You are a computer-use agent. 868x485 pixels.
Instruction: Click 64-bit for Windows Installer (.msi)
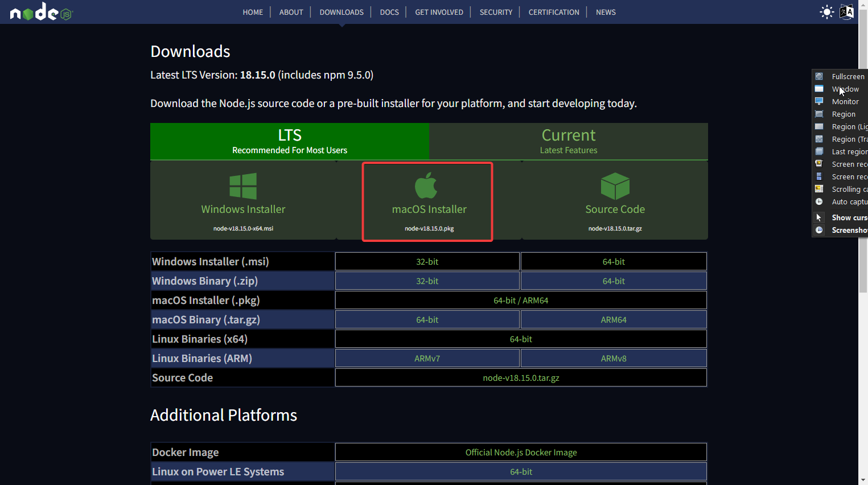[614, 261]
